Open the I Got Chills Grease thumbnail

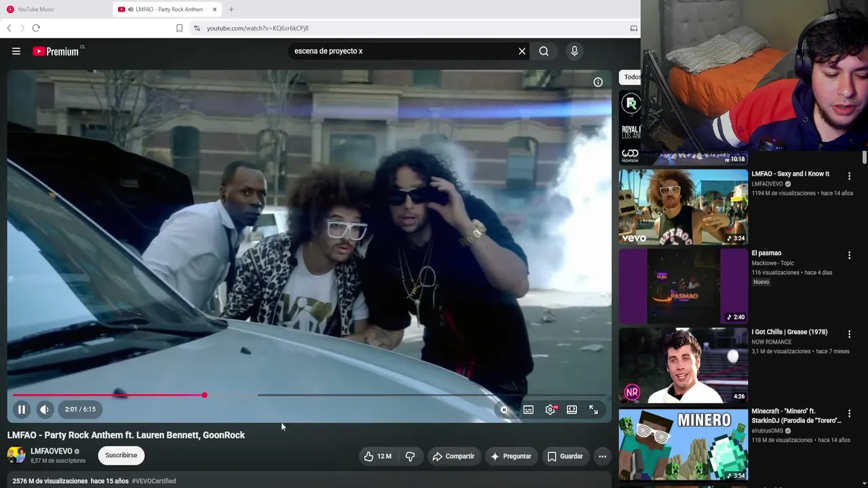pos(683,365)
